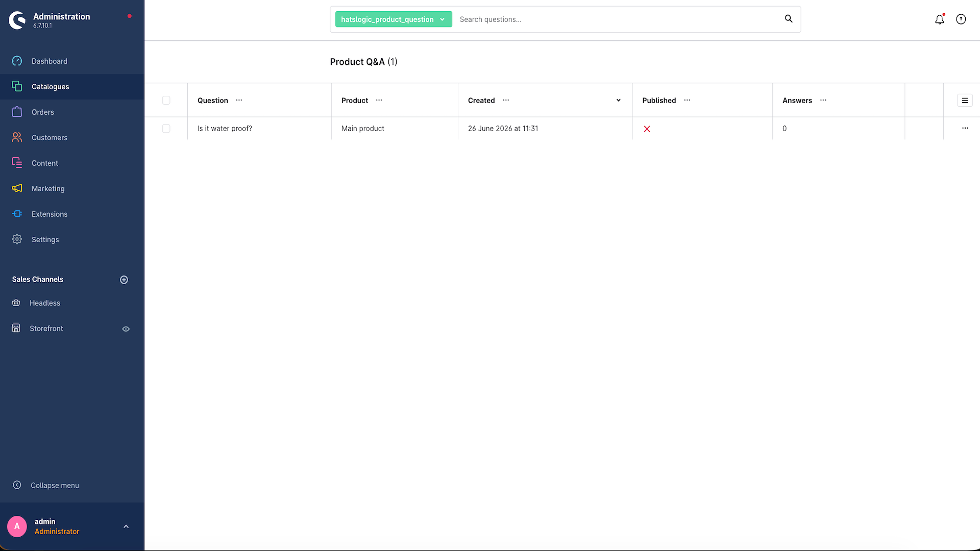Select all questions checkbox in the header

pos(166,101)
